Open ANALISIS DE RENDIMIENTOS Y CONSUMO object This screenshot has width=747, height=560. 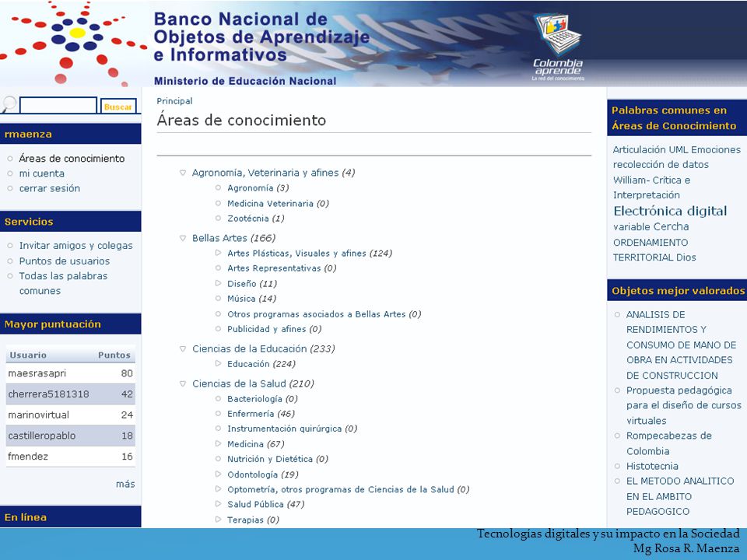(x=682, y=345)
